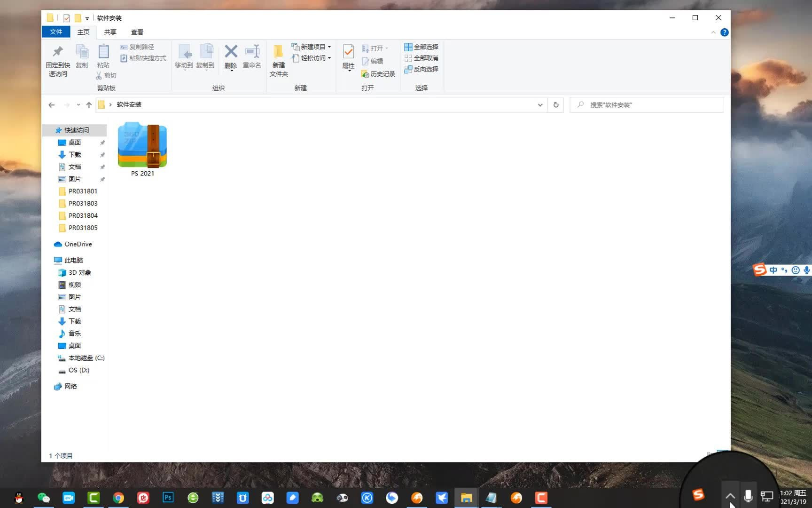812x508 pixels.
Task: Open Google Chrome from the taskbar
Action: [118, 498]
